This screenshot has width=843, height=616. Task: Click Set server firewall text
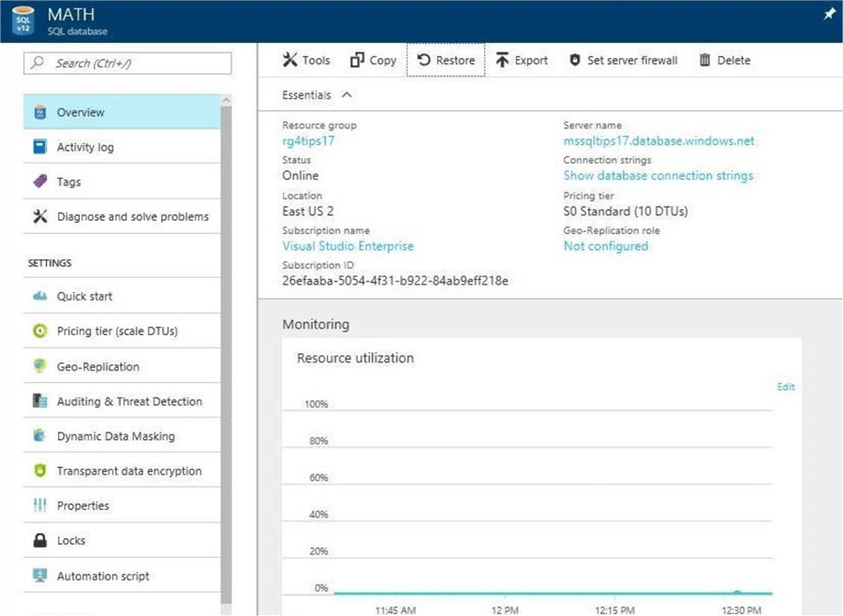point(632,60)
